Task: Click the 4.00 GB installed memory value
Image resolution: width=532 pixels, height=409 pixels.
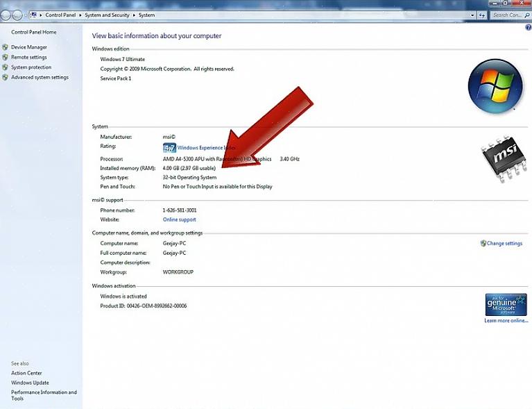Action: click(x=189, y=168)
